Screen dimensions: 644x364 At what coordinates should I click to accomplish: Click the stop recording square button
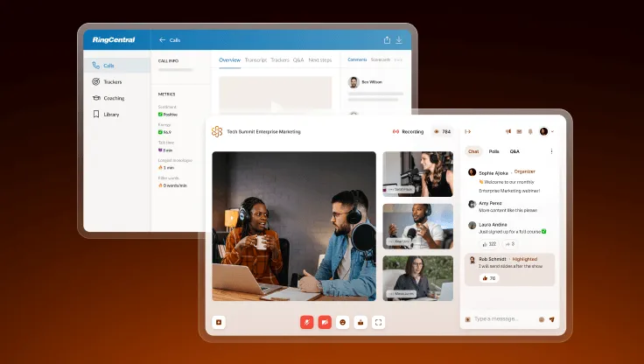click(219, 322)
